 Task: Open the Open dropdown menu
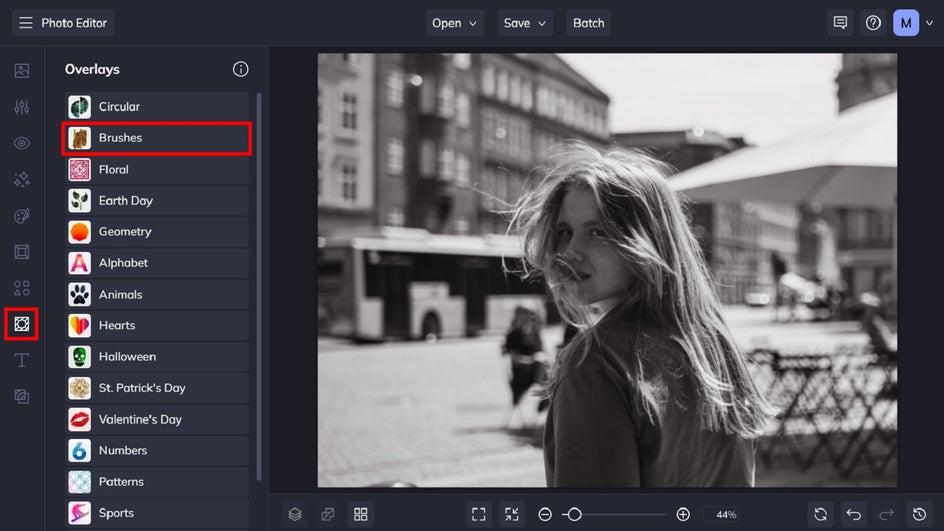[x=455, y=23]
